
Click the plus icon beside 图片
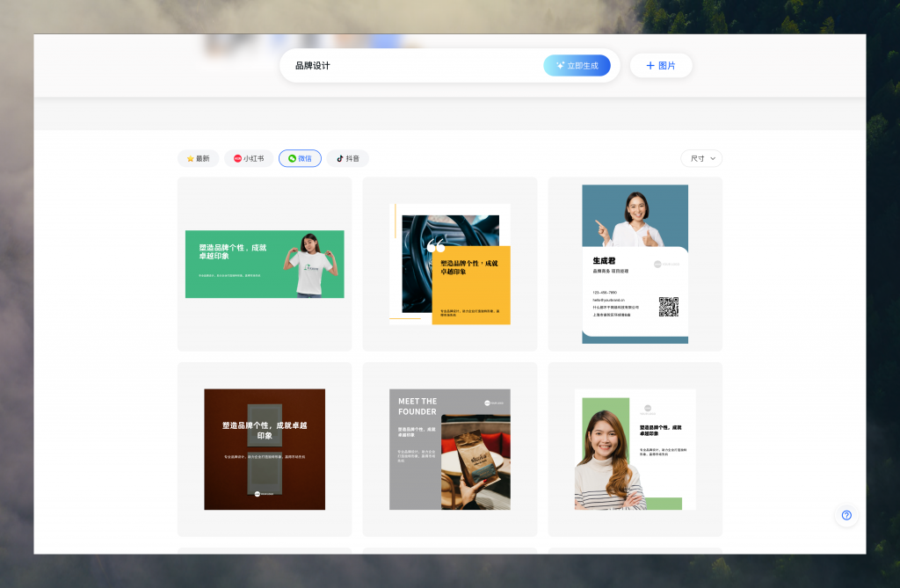[x=650, y=65]
